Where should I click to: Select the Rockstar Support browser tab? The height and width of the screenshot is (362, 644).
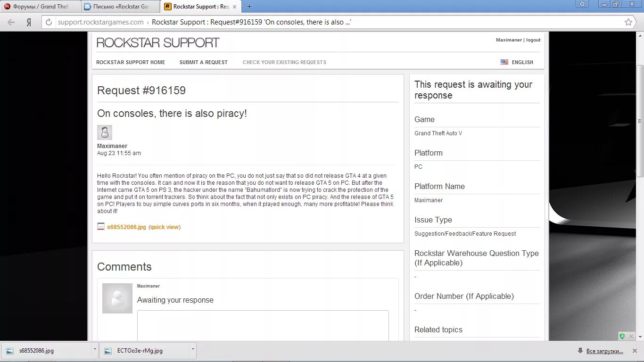pos(201,7)
